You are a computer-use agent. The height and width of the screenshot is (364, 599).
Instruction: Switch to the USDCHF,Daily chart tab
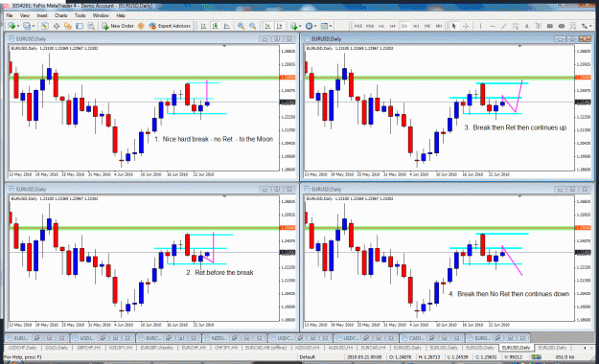(x=22, y=348)
